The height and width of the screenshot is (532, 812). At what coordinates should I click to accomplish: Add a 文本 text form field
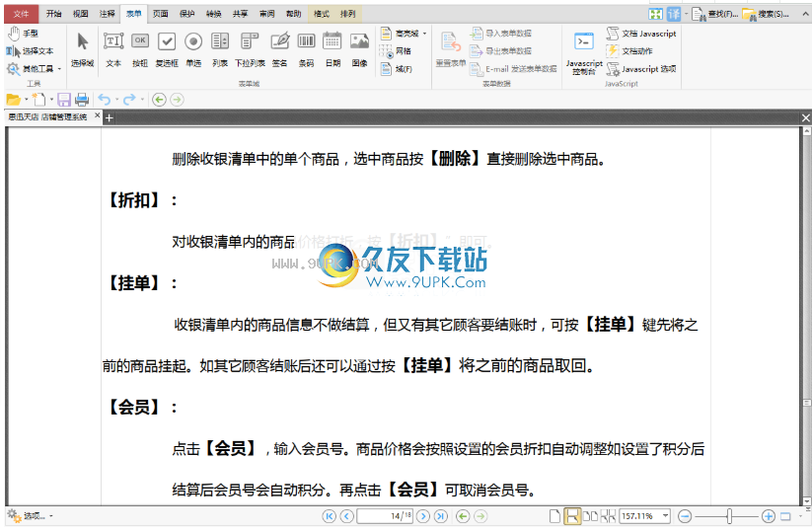(x=113, y=50)
